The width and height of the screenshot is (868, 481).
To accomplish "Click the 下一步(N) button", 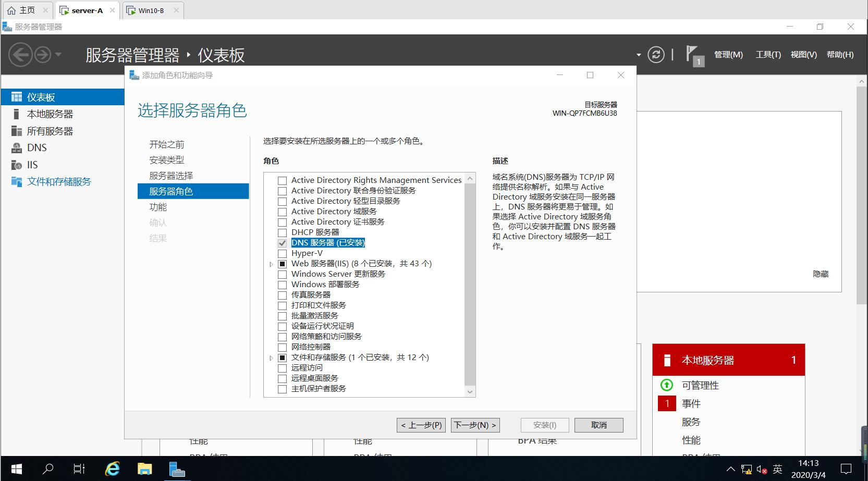I will point(474,425).
